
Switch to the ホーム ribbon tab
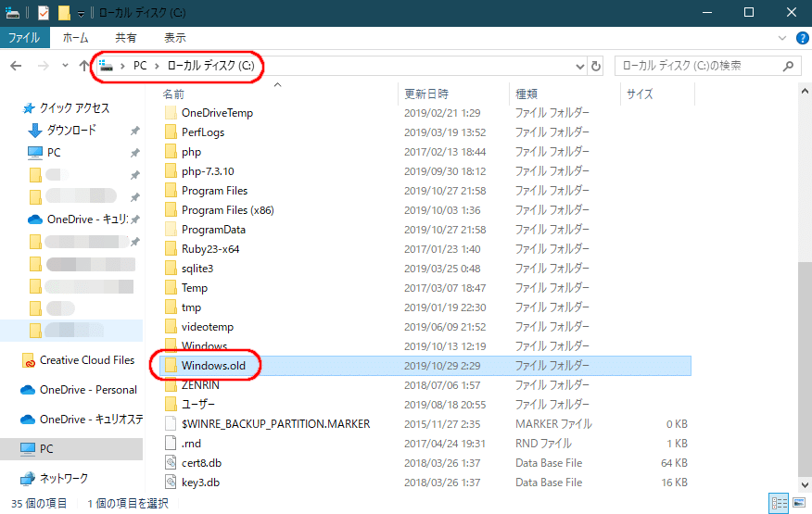76,38
